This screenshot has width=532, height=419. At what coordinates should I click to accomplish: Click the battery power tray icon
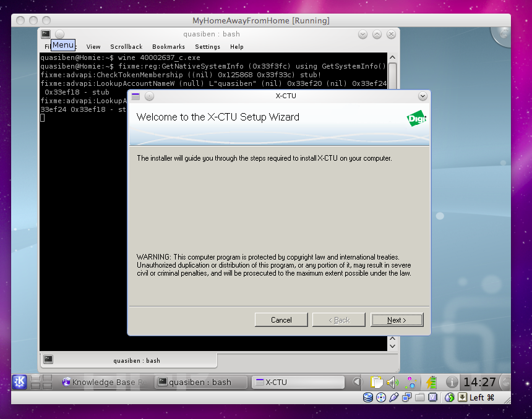pos(432,383)
